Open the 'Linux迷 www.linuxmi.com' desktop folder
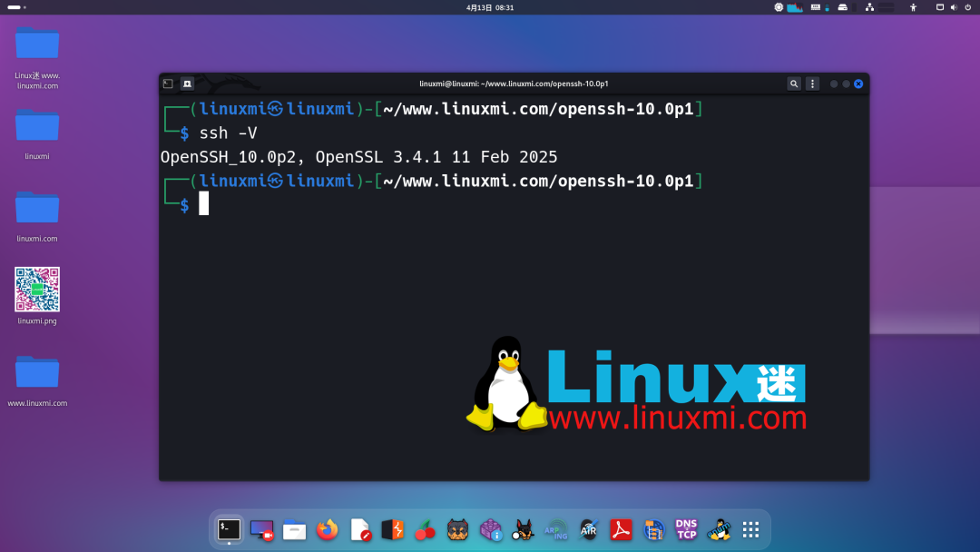The height and width of the screenshot is (552, 980). [37, 57]
